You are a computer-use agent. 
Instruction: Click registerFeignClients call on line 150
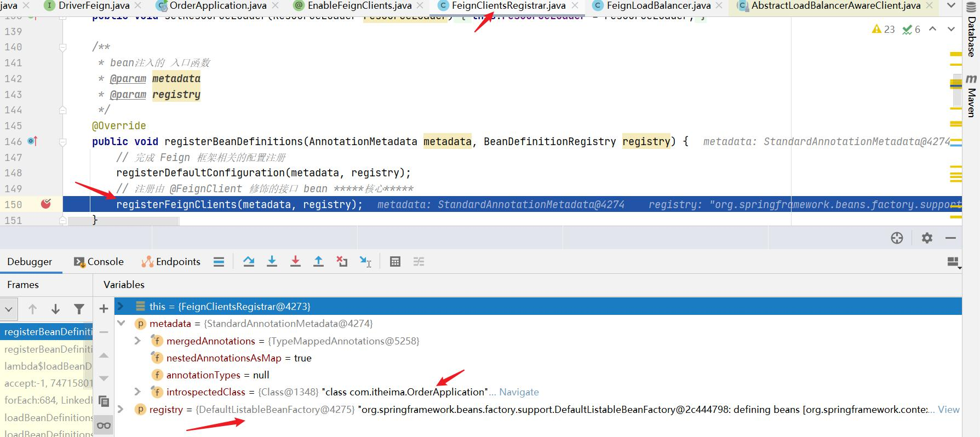(x=239, y=205)
